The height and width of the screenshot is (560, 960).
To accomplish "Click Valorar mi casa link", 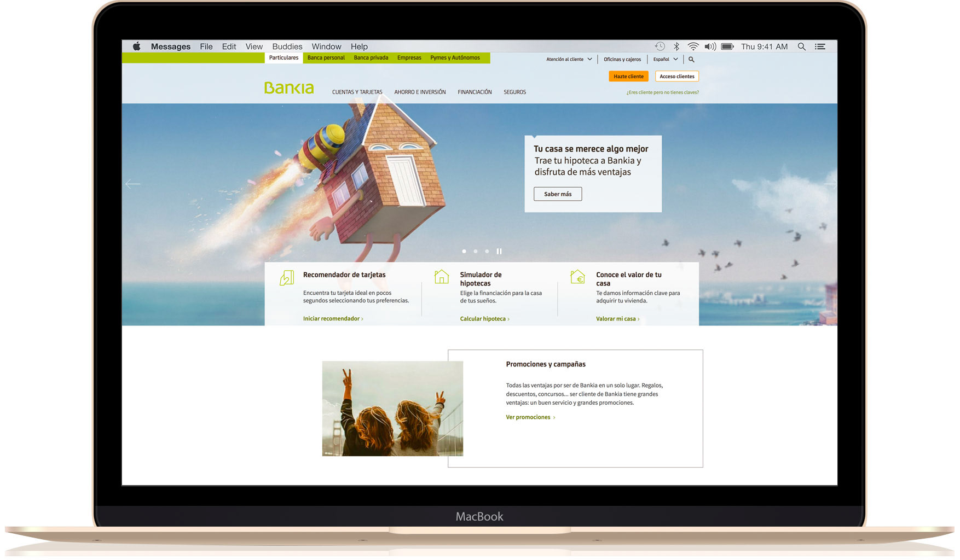I will tap(618, 319).
